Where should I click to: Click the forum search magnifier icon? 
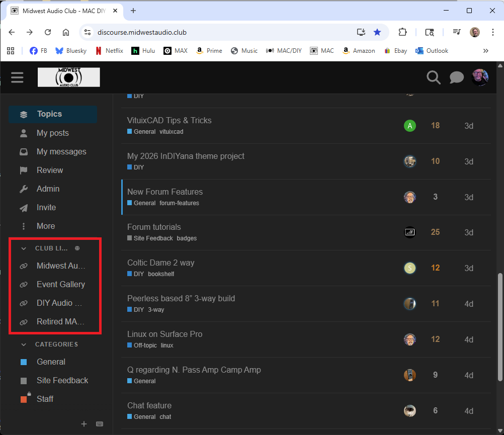pos(433,77)
